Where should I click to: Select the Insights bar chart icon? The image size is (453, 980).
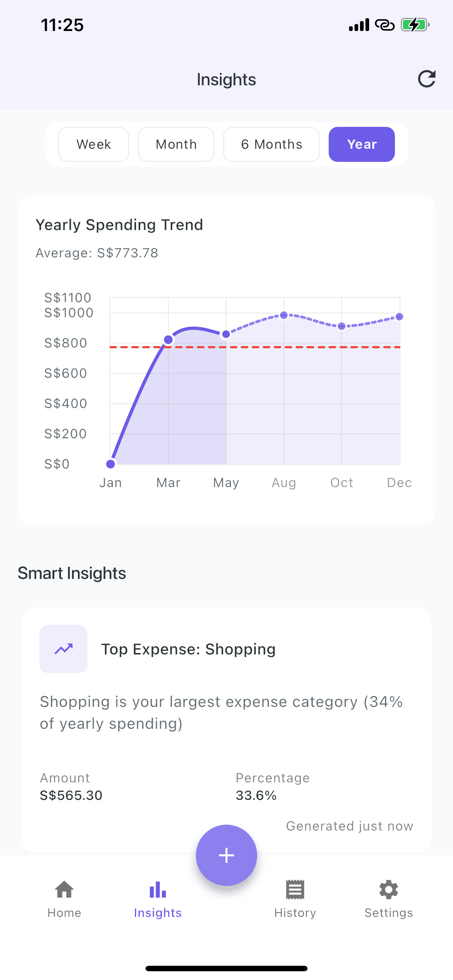point(158,890)
